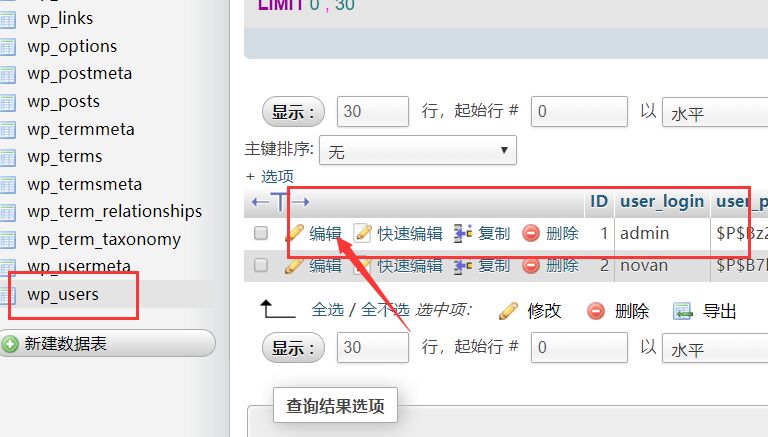Click the export icon below the table
This screenshot has width=768, height=437.
(x=683, y=311)
